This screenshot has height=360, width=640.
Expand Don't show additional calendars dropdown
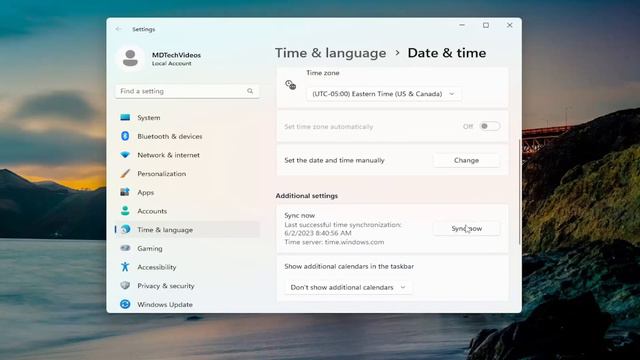[x=348, y=287]
